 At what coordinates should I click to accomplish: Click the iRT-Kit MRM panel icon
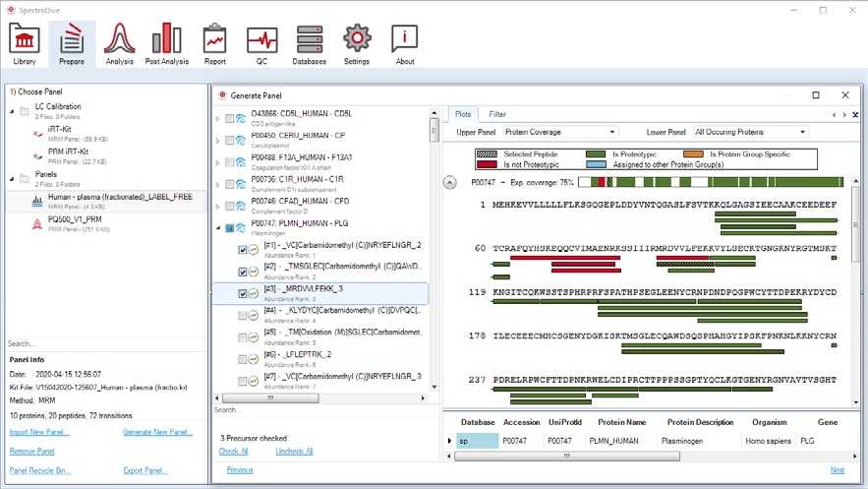click(37, 134)
